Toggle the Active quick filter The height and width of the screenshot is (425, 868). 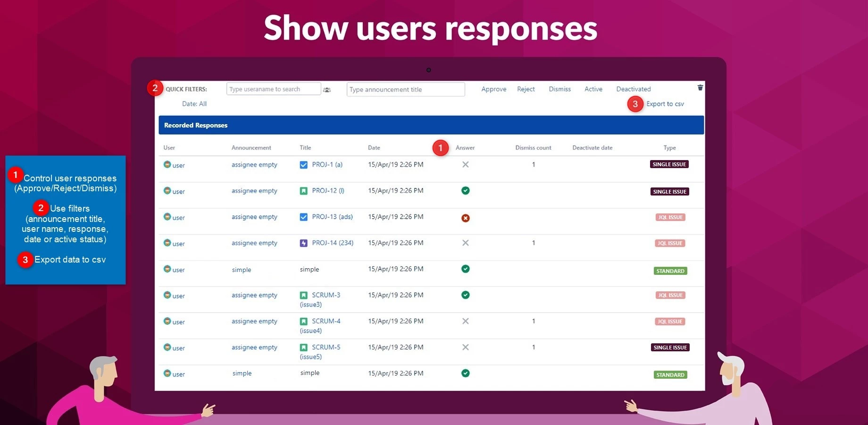593,89
